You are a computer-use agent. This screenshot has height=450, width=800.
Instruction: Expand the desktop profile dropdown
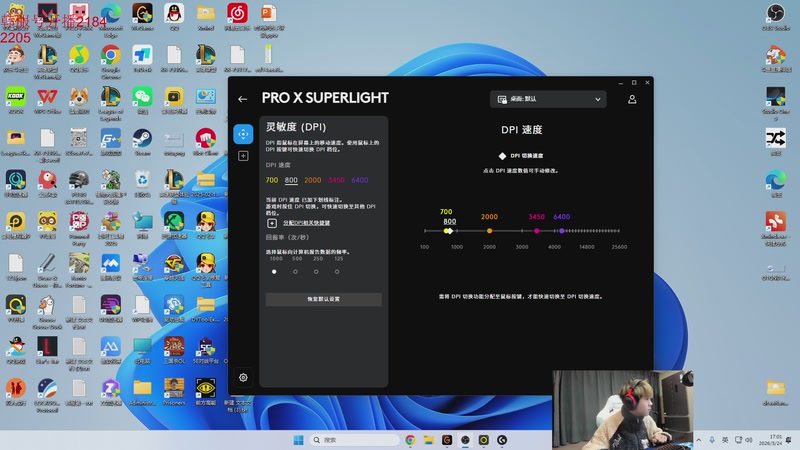pos(548,99)
